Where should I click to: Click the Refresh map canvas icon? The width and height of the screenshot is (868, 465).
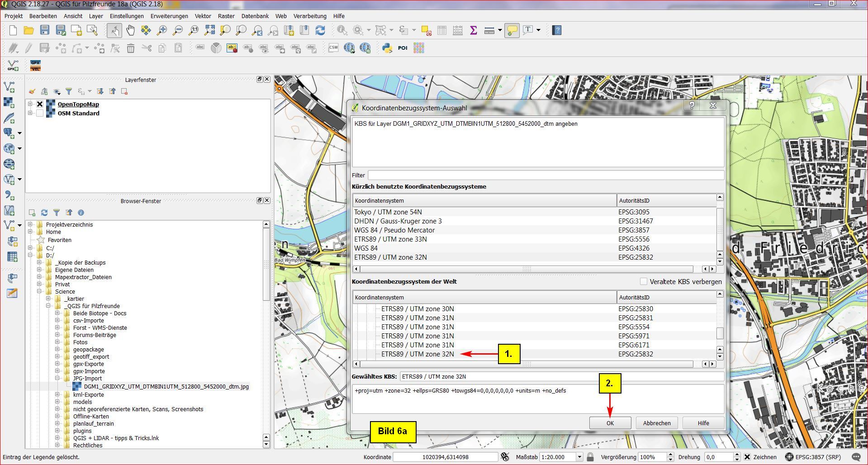tap(320, 30)
